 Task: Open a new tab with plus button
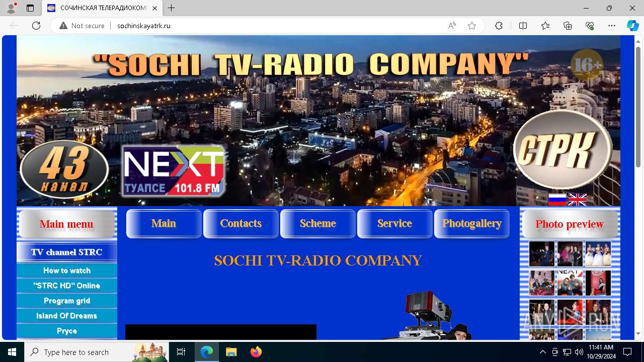coord(172,8)
